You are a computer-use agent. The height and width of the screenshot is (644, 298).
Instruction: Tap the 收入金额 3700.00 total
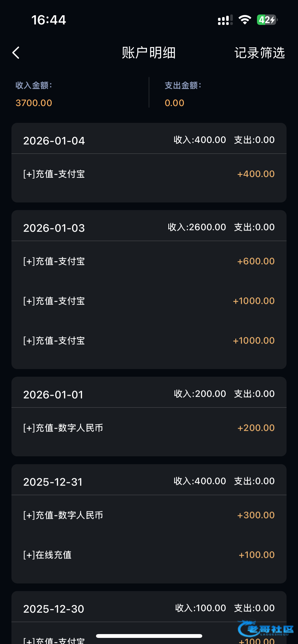pyautogui.click(x=34, y=103)
